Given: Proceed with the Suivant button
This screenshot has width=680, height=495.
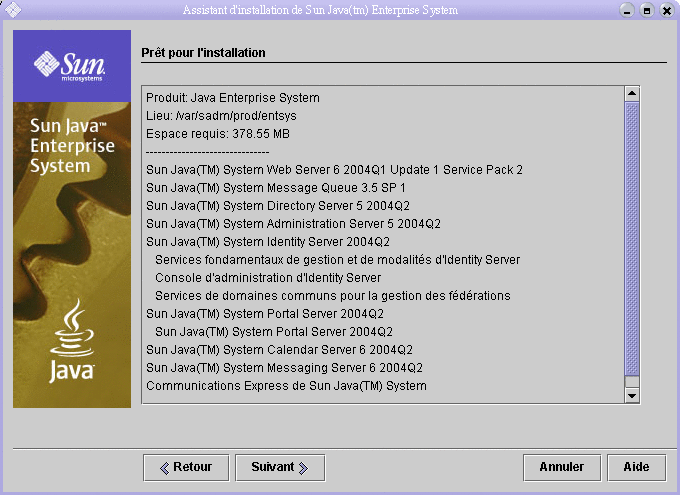Looking at the screenshot, I should coord(280,467).
